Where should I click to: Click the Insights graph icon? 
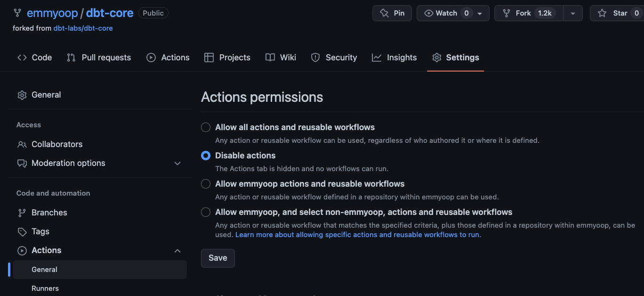point(376,57)
